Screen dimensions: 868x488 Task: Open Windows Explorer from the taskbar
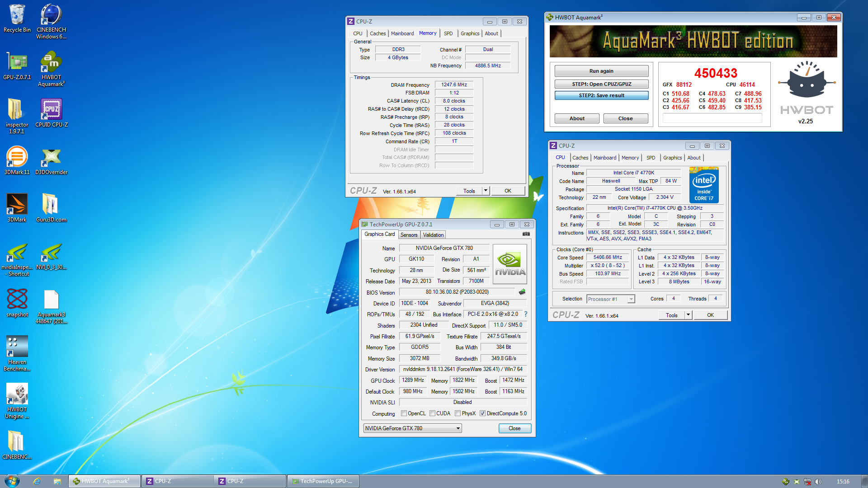pos(57,481)
